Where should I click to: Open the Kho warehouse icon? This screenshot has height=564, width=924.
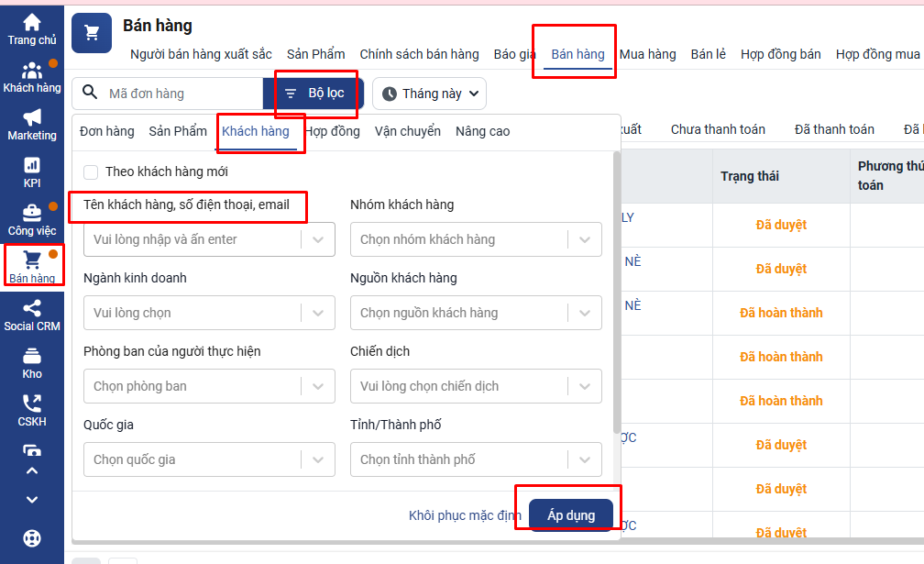coord(32,356)
